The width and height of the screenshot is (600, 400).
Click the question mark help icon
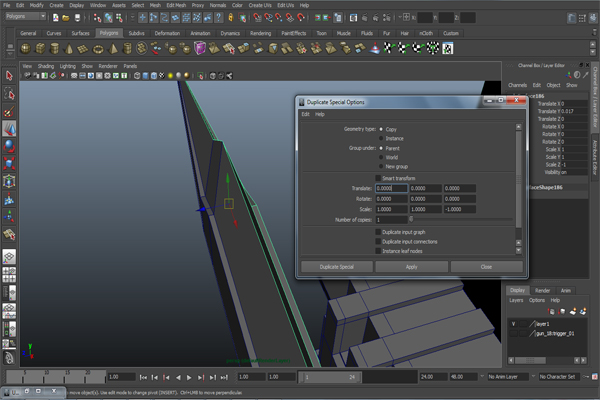point(218,18)
